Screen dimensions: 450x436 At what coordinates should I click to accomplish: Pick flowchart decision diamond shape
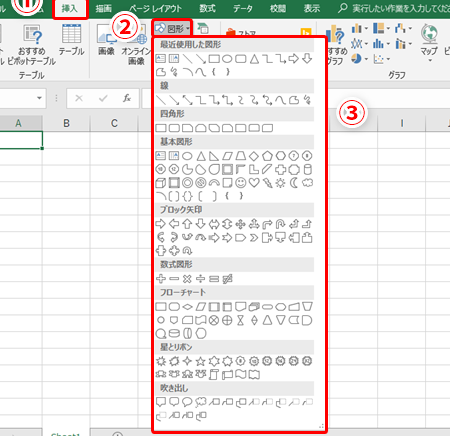point(187,306)
